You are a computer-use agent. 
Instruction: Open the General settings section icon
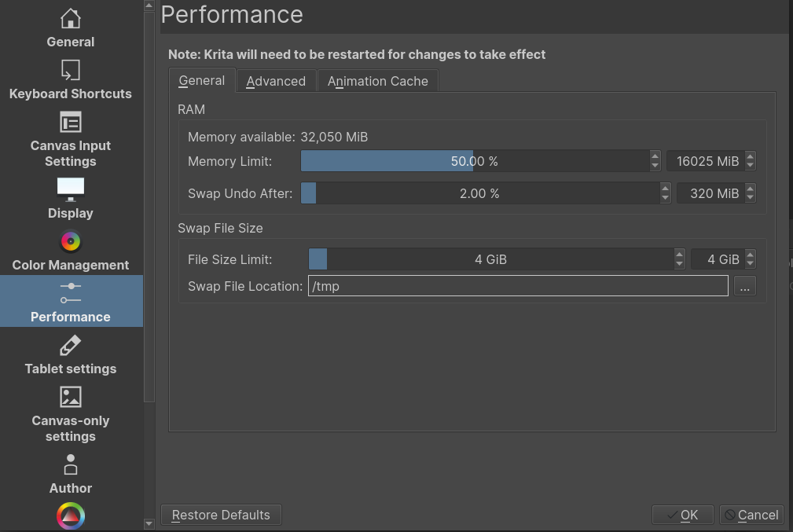click(71, 19)
